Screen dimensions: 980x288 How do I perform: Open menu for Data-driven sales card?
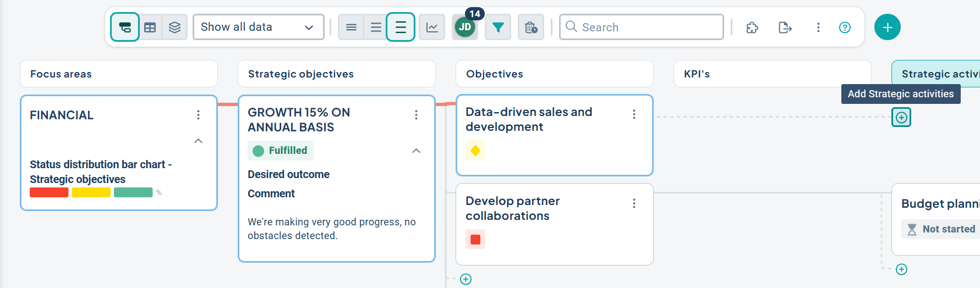634,114
